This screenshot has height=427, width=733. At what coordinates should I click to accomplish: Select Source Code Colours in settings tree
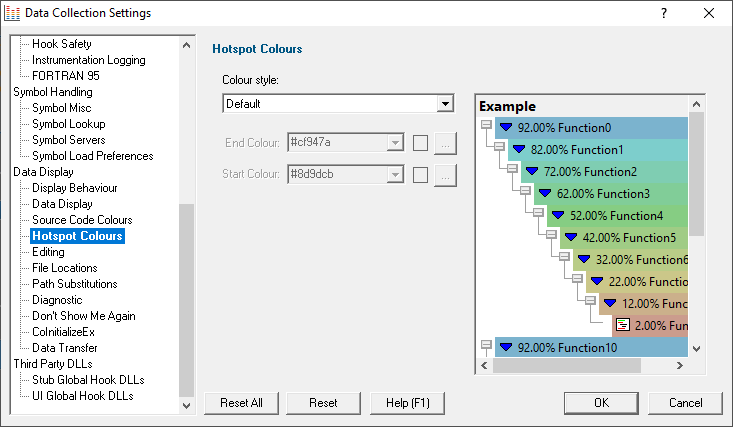82,220
